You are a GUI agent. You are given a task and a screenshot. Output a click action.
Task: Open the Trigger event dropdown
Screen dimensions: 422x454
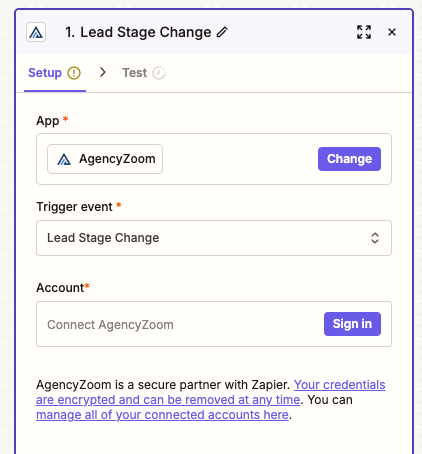pos(214,238)
